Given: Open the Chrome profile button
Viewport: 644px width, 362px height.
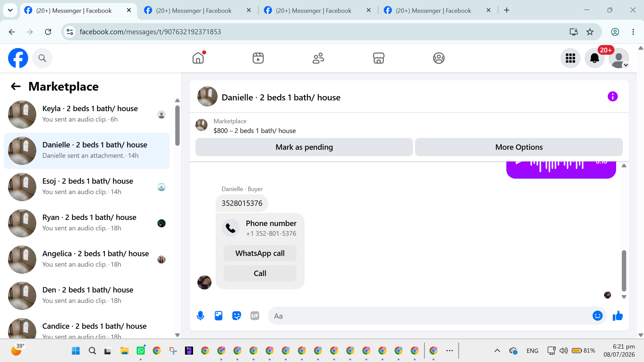Looking at the screenshot, I should [x=615, y=32].
